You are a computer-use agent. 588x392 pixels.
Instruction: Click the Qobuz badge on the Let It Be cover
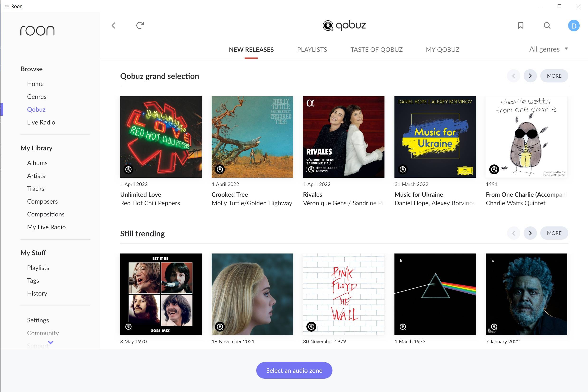(x=129, y=327)
